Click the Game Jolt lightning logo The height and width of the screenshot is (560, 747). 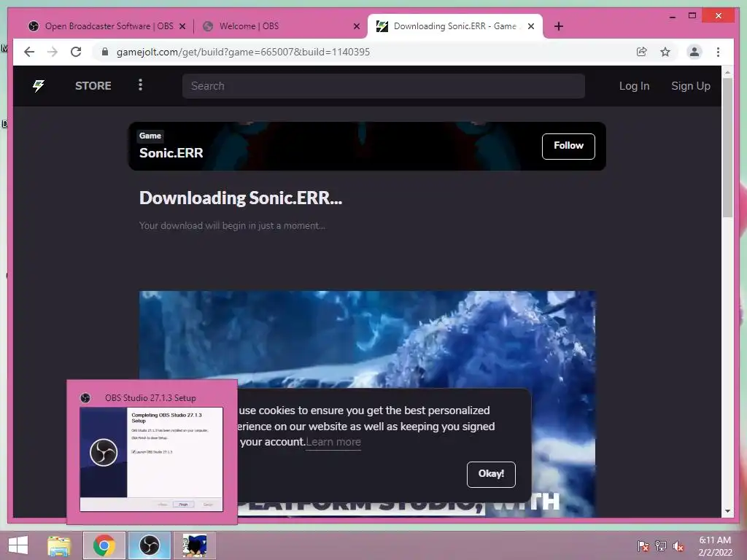(x=39, y=86)
